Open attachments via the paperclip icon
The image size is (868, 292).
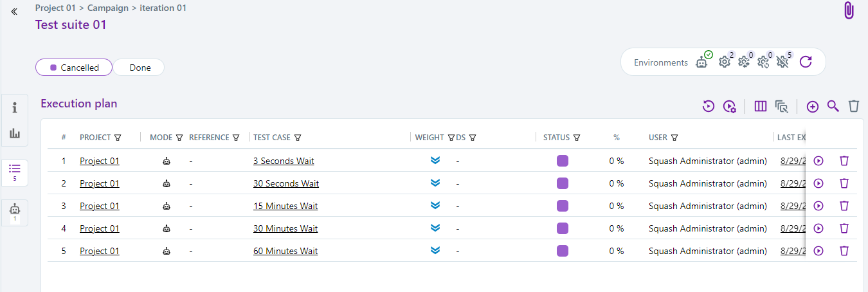(x=849, y=11)
